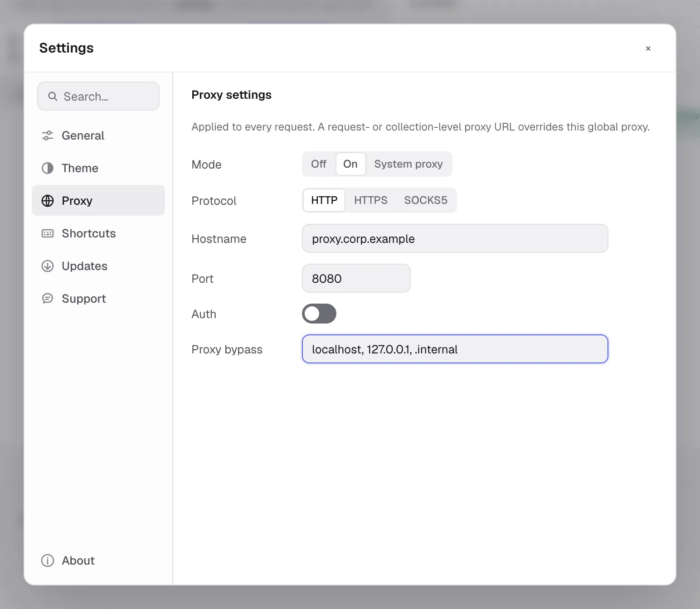Click the download-arrow icon beside Updates
The height and width of the screenshot is (609, 700).
pyautogui.click(x=48, y=266)
